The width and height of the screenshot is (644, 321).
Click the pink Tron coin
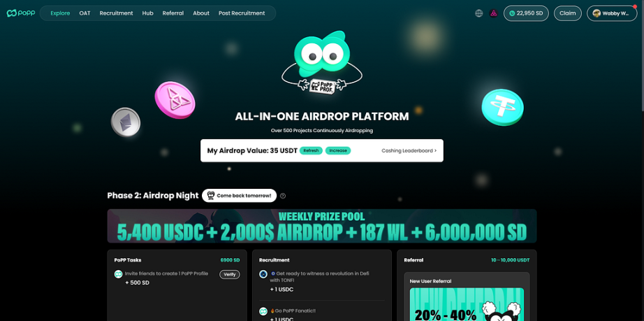175,100
